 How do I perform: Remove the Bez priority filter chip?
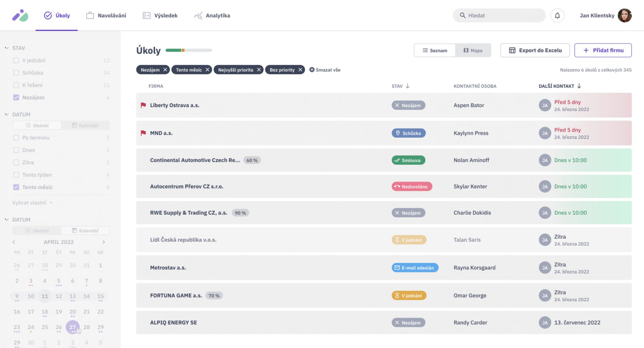(300, 70)
